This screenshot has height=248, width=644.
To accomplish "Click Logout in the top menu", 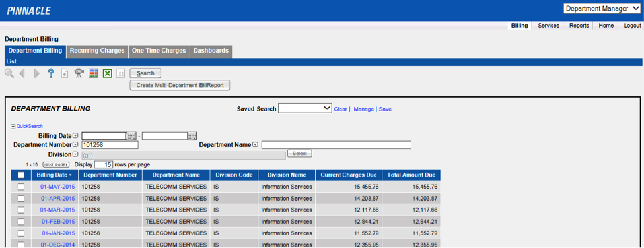I will 632,26.
